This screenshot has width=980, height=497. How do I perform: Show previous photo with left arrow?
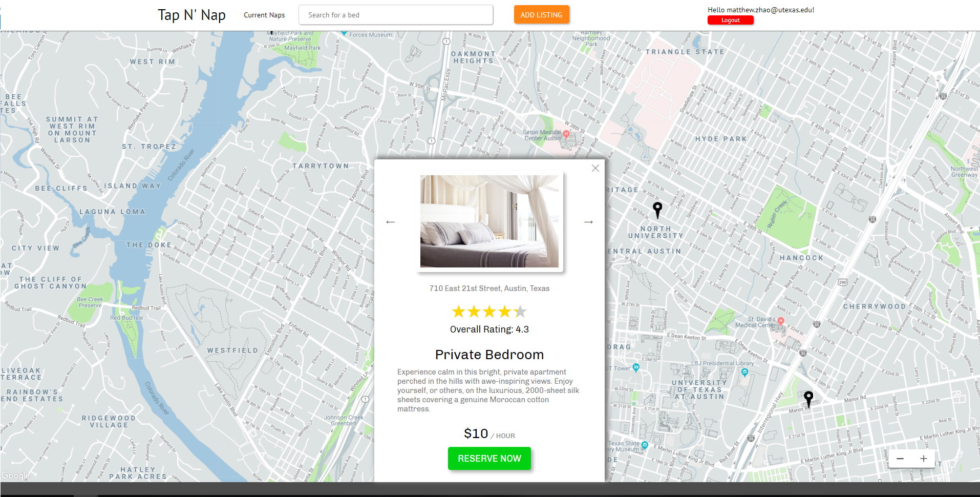click(x=391, y=222)
